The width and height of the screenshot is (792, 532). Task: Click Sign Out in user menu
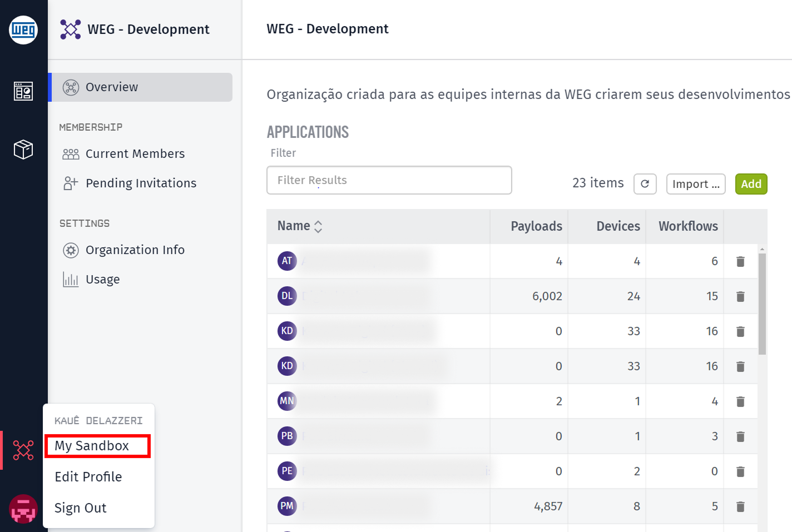81,508
